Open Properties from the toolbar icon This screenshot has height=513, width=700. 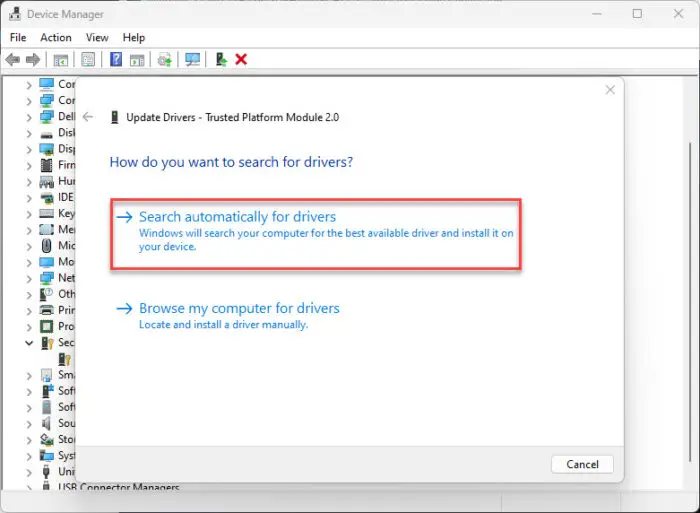[88, 60]
